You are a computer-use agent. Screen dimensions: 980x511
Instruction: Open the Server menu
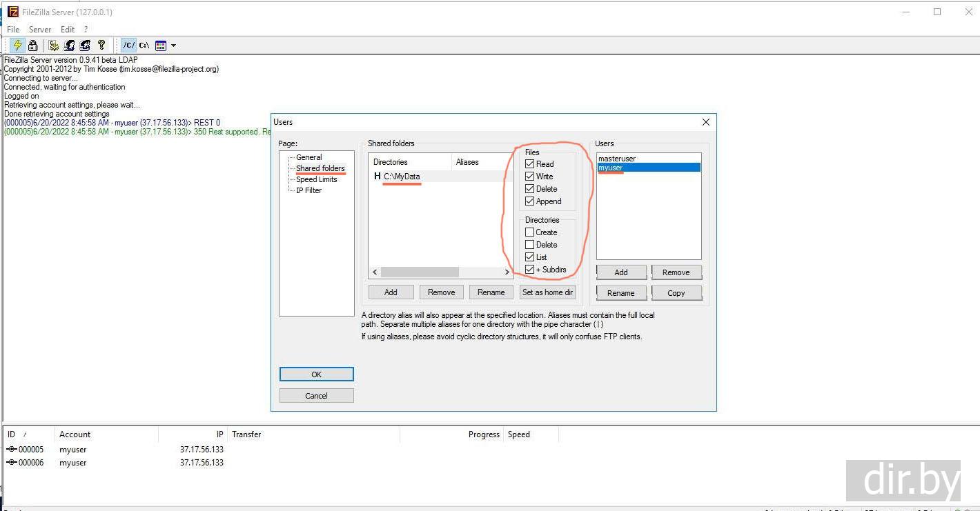[x=40, y=30]
